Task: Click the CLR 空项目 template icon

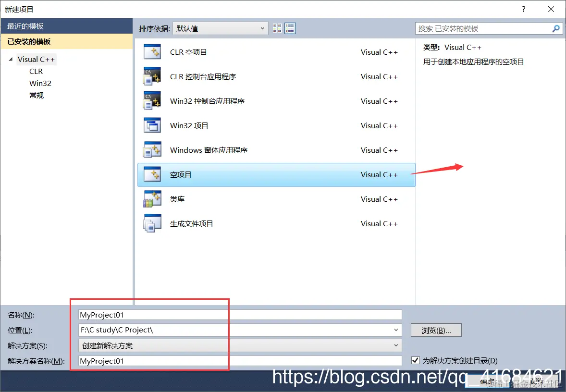Action: tap(152, 52)
